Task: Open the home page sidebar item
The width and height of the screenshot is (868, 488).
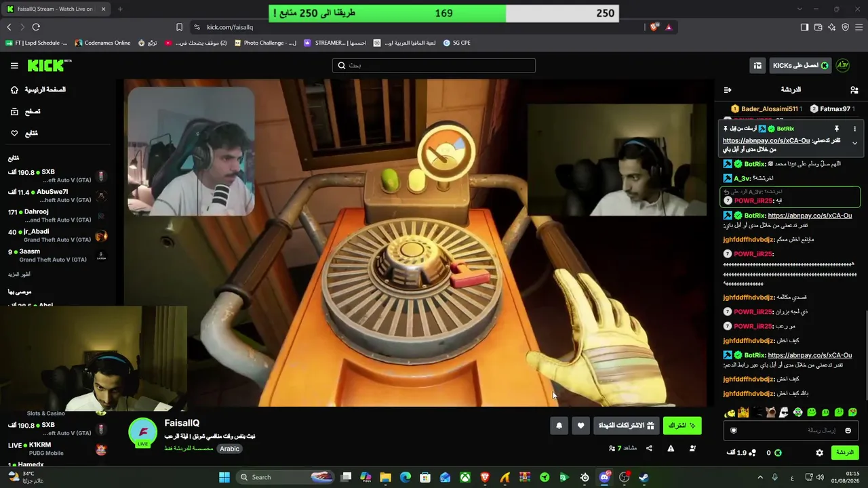Action: coord(39,89)
